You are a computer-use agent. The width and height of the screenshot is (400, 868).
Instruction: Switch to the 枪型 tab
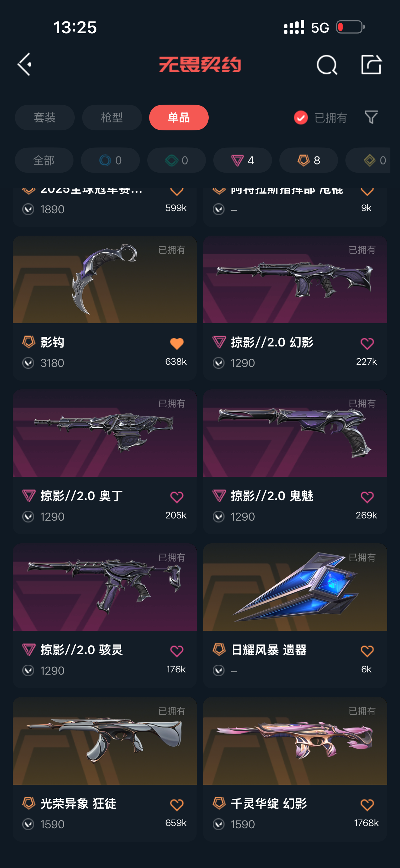112,117
